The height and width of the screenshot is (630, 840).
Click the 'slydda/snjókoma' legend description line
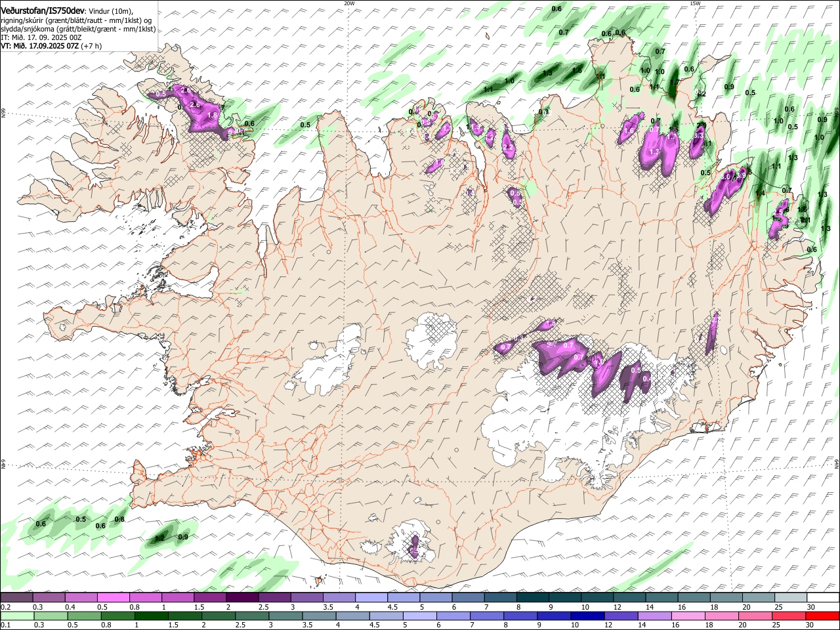(78, 29)
